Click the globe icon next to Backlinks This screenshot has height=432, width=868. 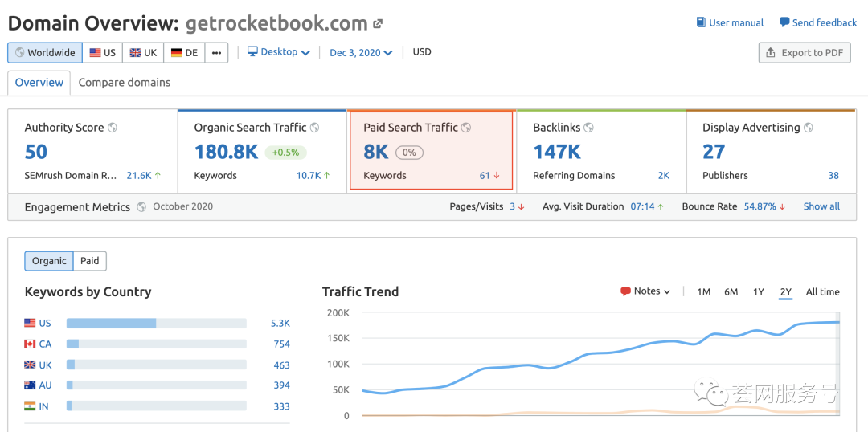(x=589, y=128)
